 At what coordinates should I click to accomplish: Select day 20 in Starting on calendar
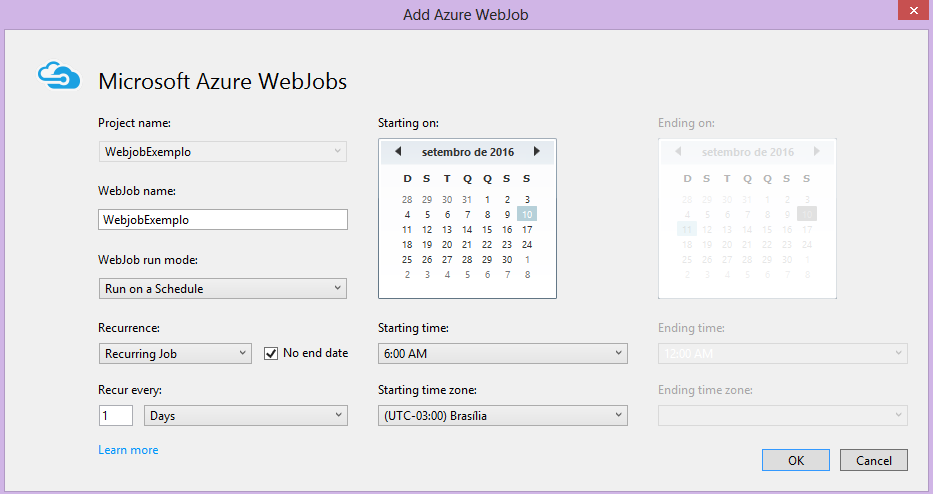(x=447, y=245)
